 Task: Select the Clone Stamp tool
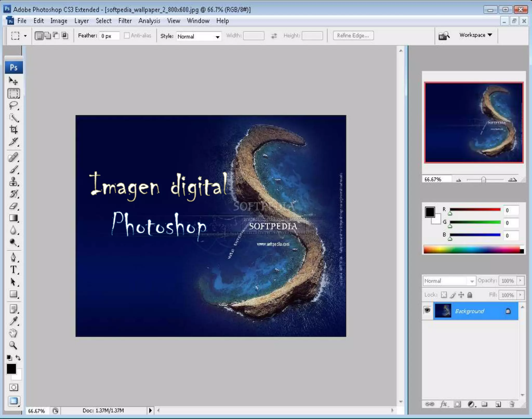[14, 182]
